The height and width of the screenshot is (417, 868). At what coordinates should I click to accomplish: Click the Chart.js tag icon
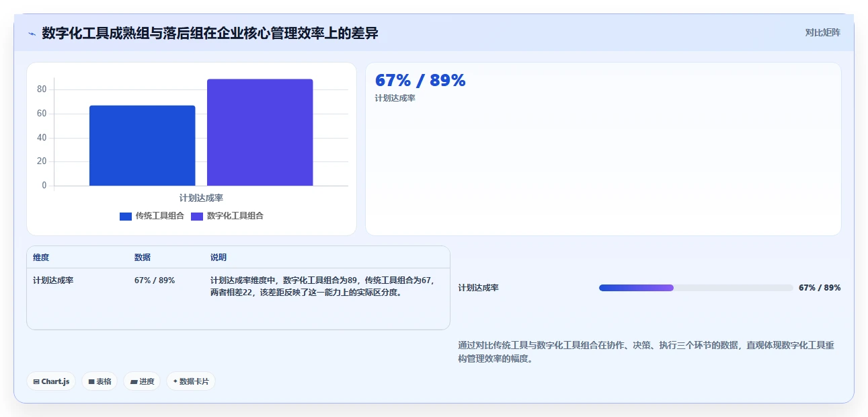[36, 381]
